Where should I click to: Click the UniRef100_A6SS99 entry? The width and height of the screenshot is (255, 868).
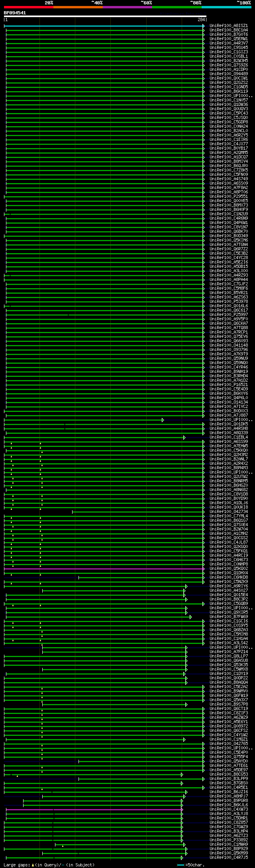[229, 442]
